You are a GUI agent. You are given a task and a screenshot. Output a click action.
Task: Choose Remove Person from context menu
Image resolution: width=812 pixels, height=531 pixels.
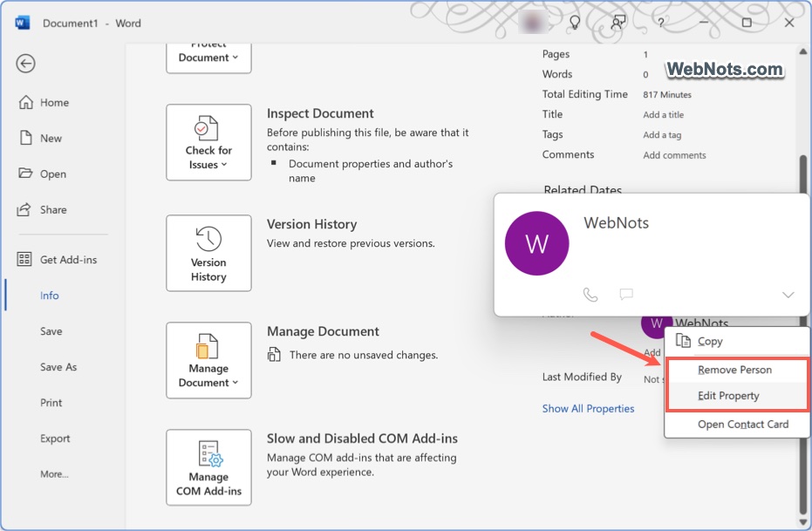point(737,370)
